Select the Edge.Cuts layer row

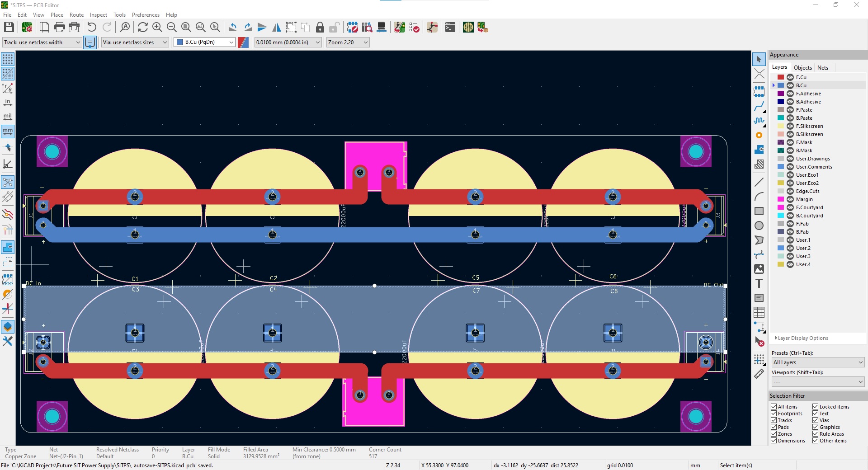[x=807, y=191]
